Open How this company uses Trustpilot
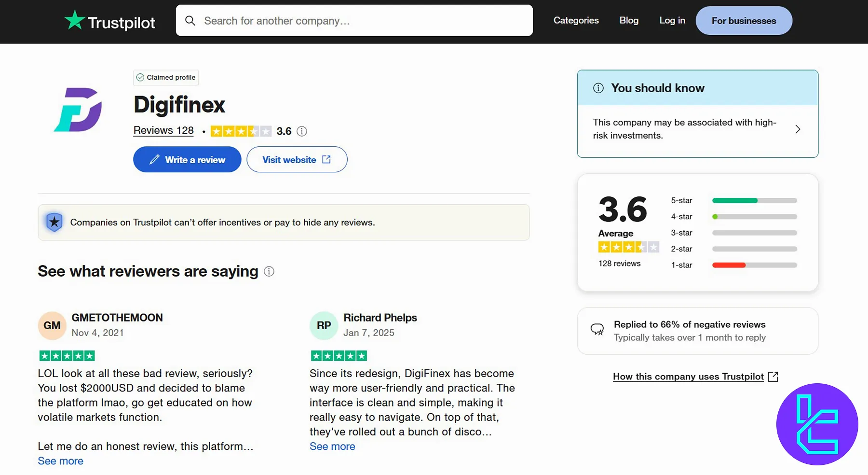The image size is (868, 475). [688, 377]
